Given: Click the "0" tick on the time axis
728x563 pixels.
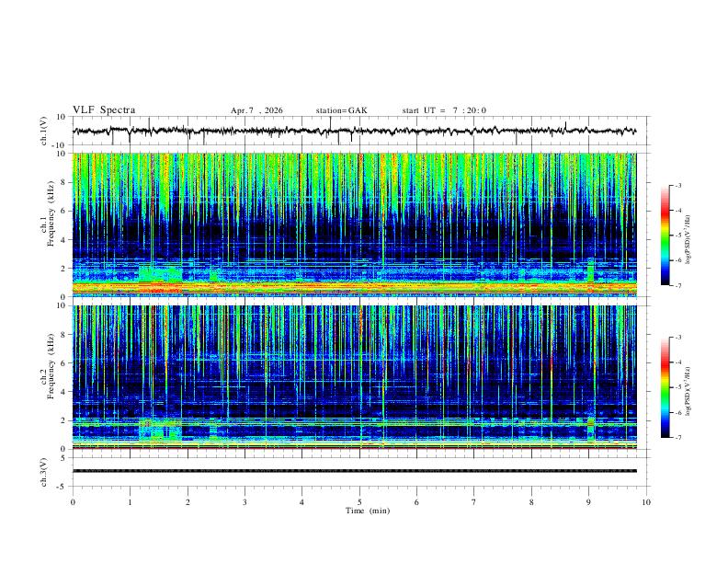Looking at the screenshot, I should point(73,502).
